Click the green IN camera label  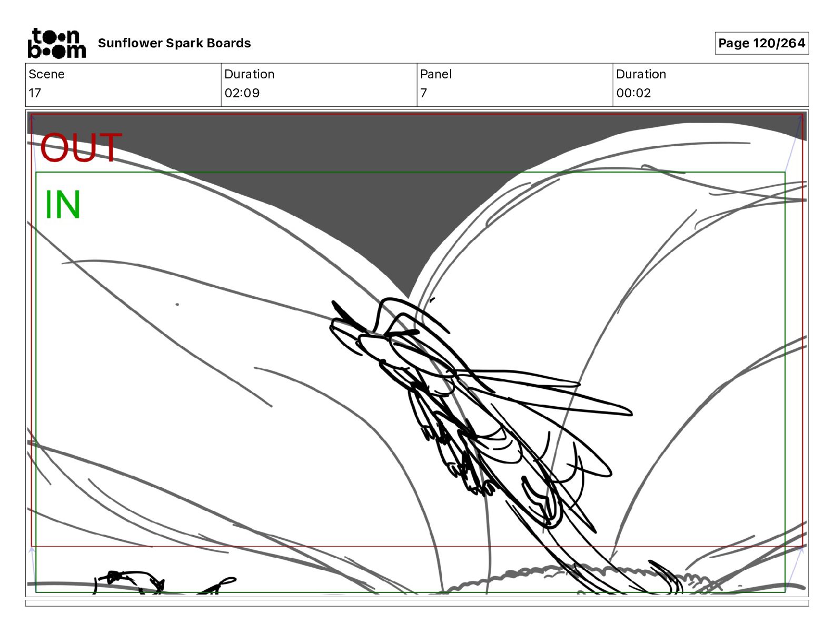point(63,205)
